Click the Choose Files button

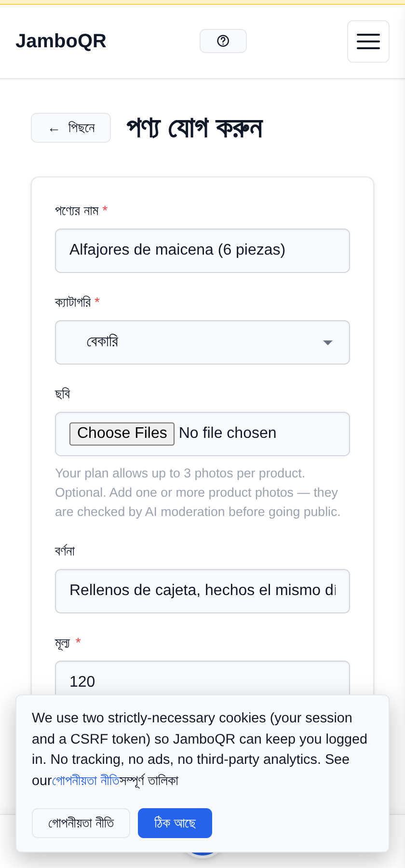point(122,434)
